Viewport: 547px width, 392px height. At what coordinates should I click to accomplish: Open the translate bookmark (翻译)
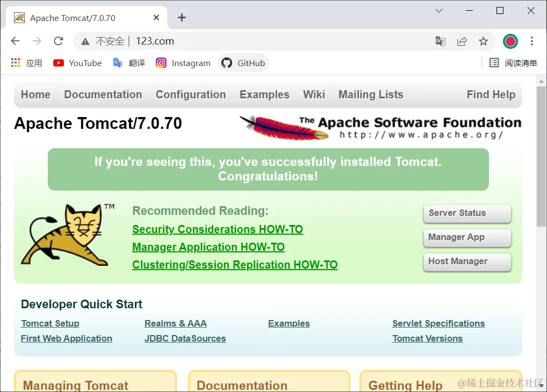(129, 63)
